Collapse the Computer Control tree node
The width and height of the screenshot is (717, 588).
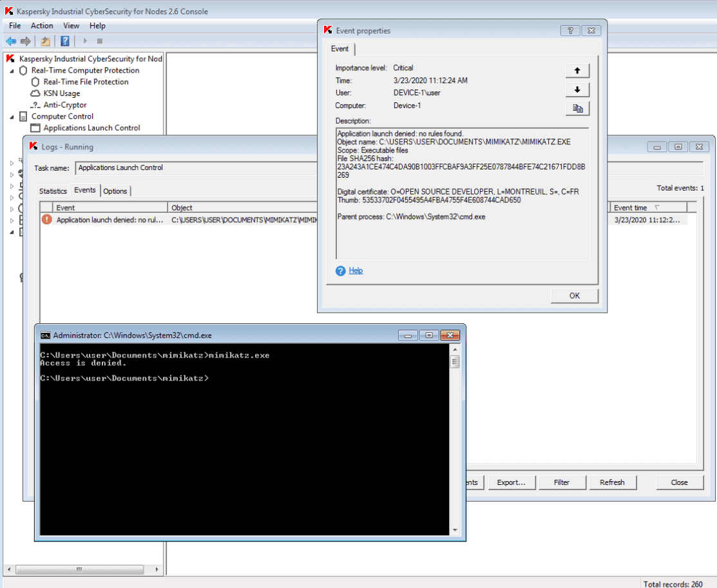[12, 117]
